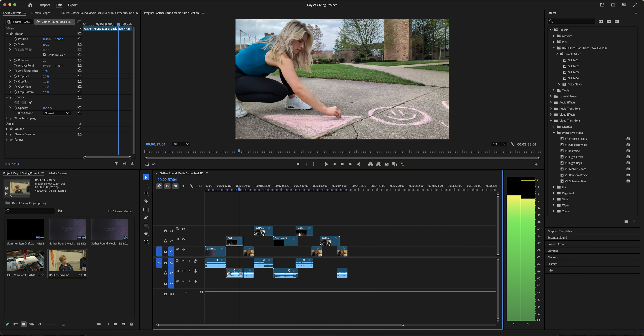Select the Pen tool
The height and width of the screenshot is (336, 644).
coord(146,217)
